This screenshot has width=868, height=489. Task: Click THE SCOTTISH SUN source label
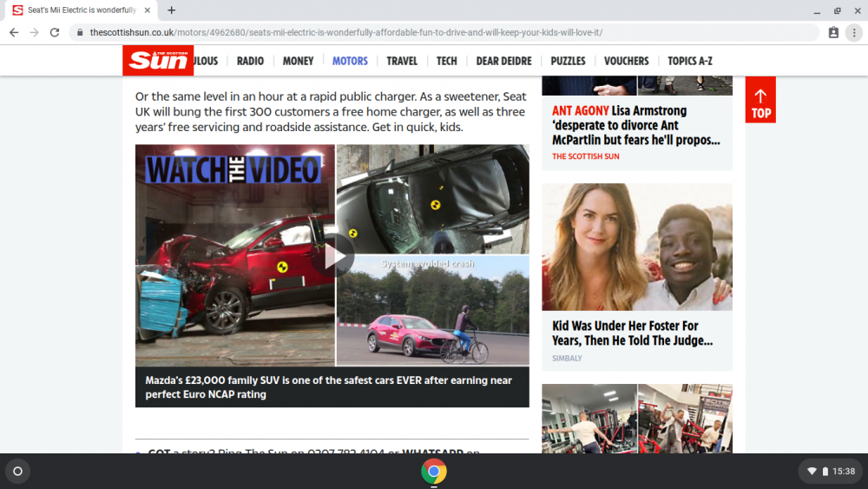click(x=586, y=156)
